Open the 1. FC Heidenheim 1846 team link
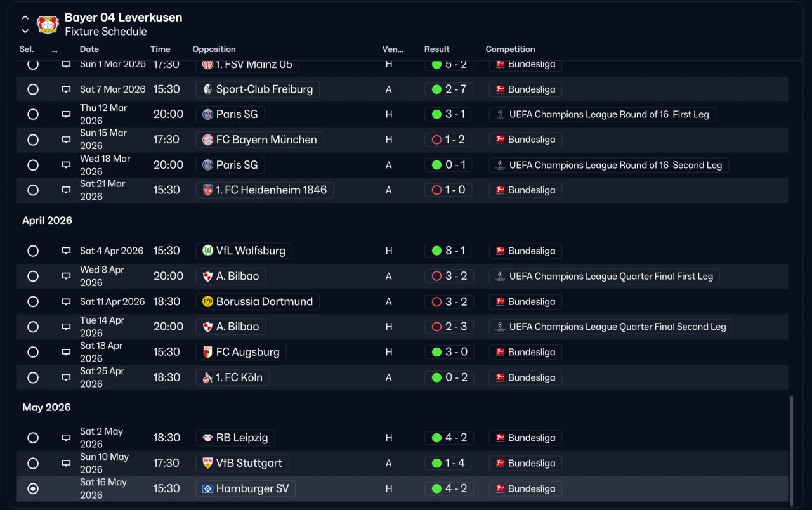 coord(265,190)
